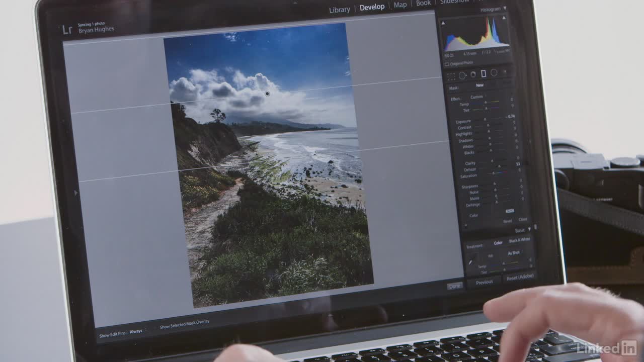The image size is (644, 362).
Task: Select the Adjustment Brush tool
Action: pos(505,71)
